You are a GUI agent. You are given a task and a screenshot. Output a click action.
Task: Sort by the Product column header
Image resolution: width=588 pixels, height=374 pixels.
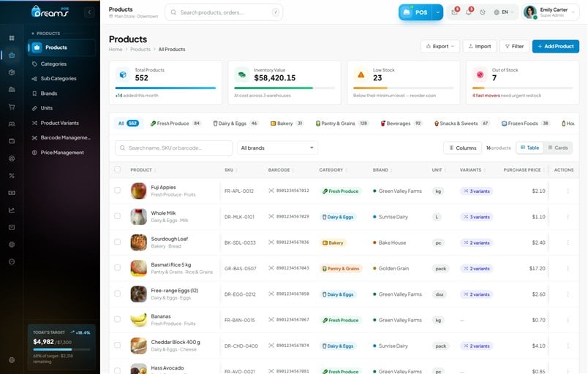143,170
